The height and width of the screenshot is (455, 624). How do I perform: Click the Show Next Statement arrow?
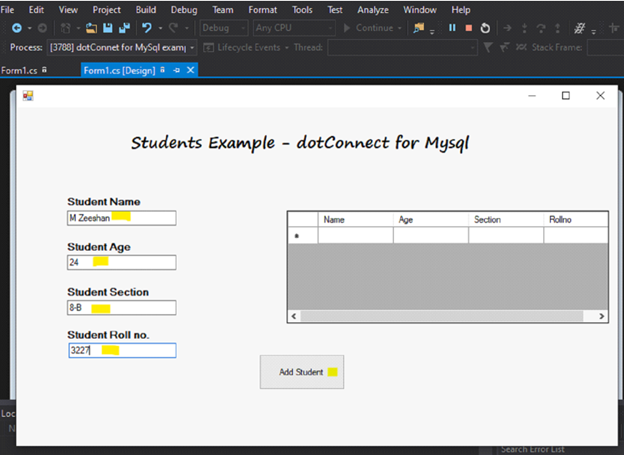point(507,28)
